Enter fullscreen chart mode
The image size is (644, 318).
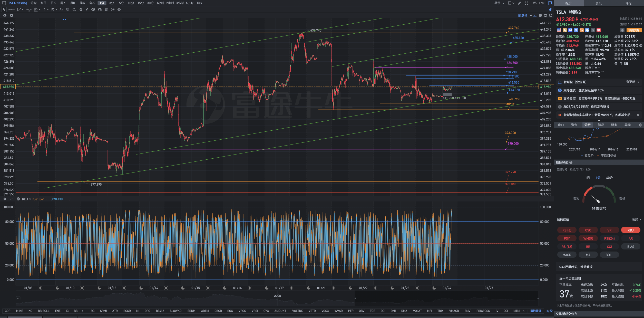[x=526, y=3]
